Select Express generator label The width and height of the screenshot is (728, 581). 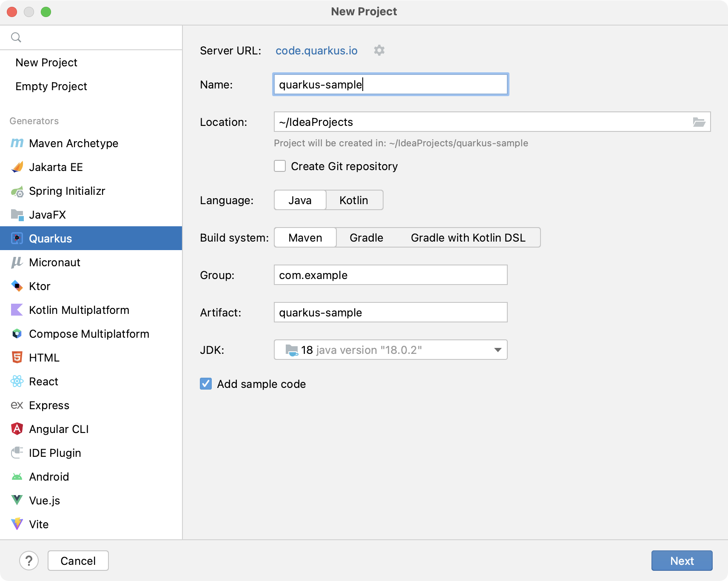point(49,405)
